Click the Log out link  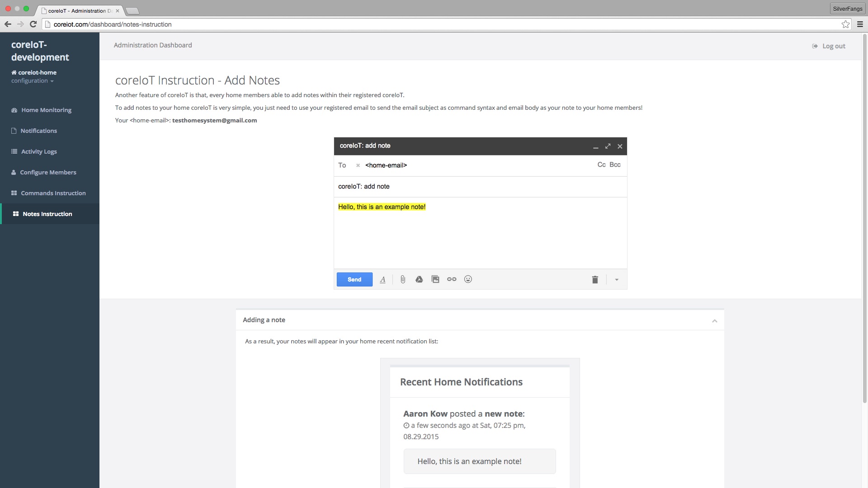click(x=833, y=46)
